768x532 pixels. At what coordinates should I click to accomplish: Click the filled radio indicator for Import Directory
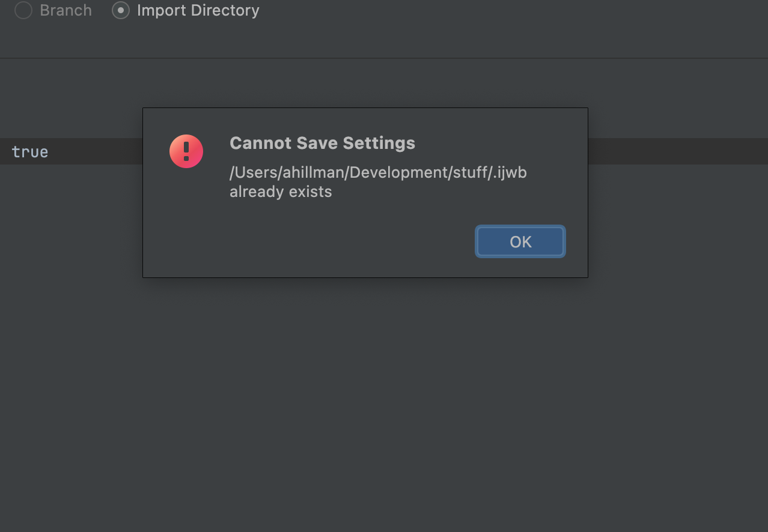120,10
